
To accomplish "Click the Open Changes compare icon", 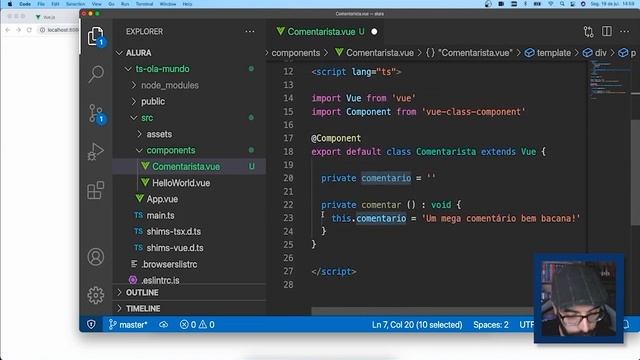I will [x=588, y=31].
